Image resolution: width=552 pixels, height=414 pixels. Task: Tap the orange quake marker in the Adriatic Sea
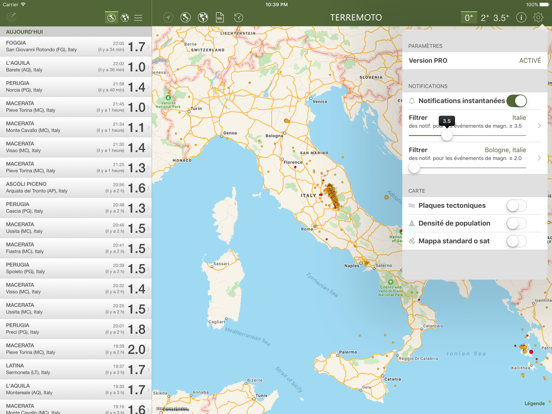click(x=387, y=197)
